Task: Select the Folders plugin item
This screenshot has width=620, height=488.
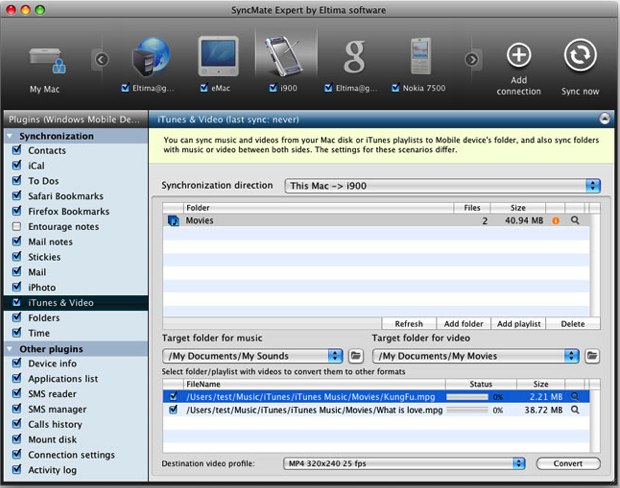Action: click(x=76, y=318)
